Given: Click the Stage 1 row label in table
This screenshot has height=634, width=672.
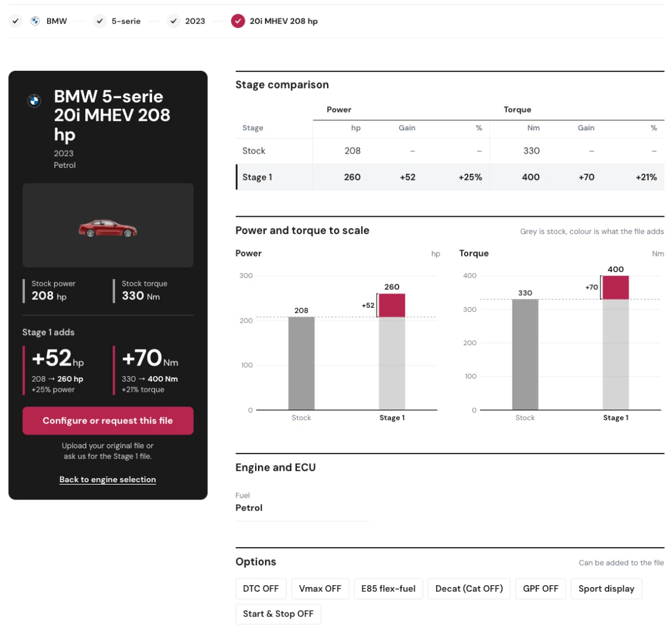Looking at the screenshot, I should pos(257,177).
